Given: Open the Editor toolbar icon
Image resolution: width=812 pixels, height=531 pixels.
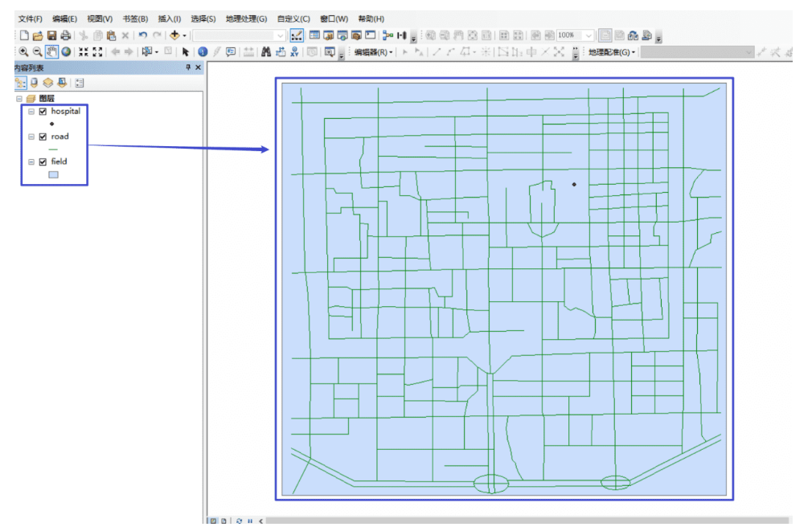Looking at the screenshot, I should [297, 35].
